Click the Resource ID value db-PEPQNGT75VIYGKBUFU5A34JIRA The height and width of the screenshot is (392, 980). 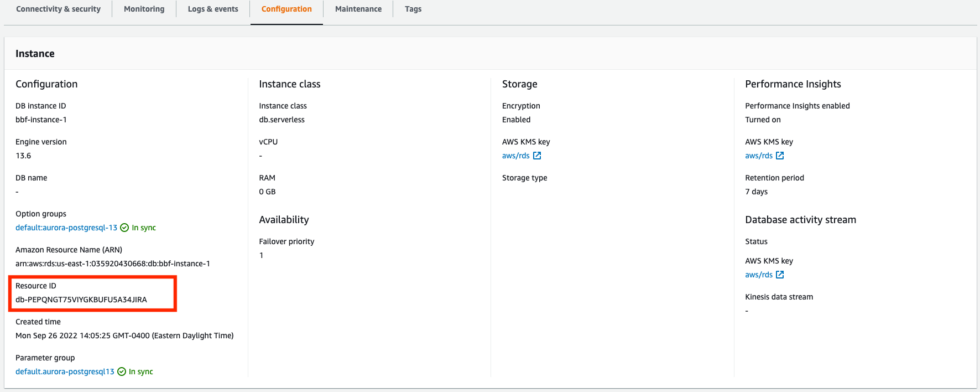81,300
